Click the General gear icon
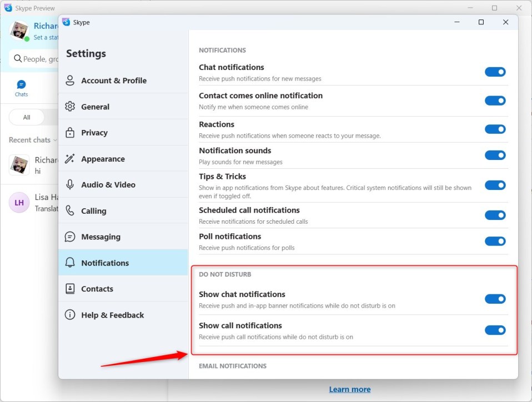Viewport: 532px width, 402px height. click(x=70, y=107)
